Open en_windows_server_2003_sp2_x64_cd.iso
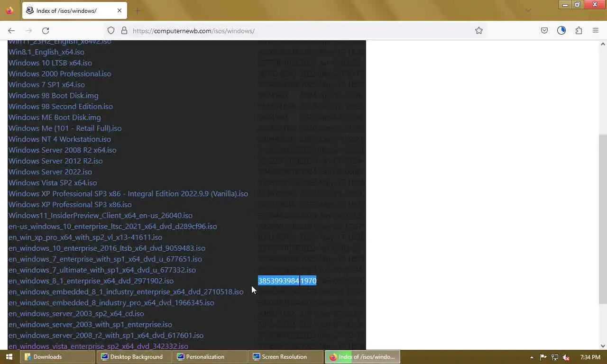Image resolution: width=607 pixels, height=364 pixels. tap(76, 313)
